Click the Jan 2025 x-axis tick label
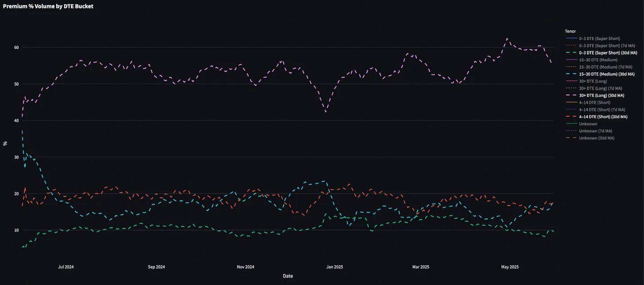The width and height of the screenshot is (644, 285). (334, 267)
